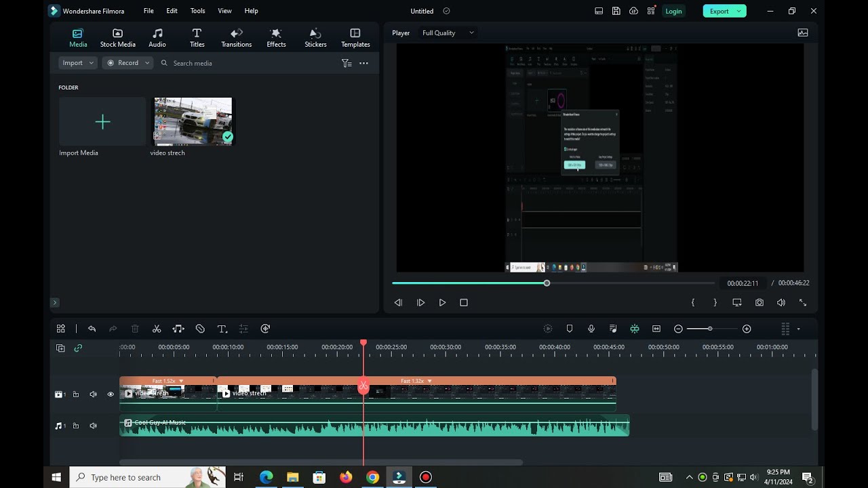This screenshot has height=488, width=868.
Task: Open the Tools menu
Action: coord(198,11)
